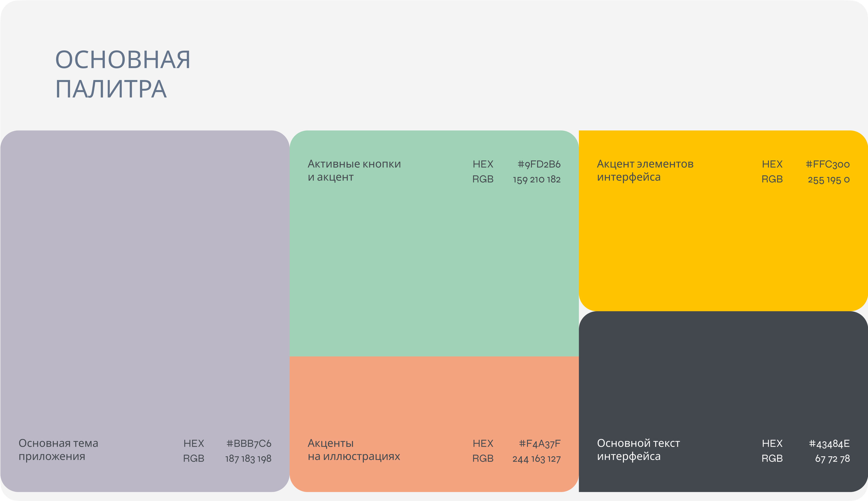Click hex code #F4A37F text
The width and height of the screenshot is (868, 501).
click(540, 443)
